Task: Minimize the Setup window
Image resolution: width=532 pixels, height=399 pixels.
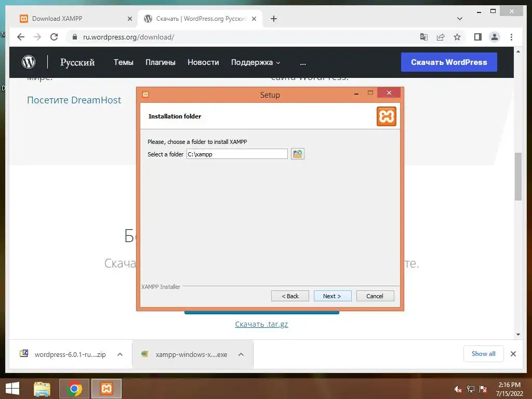Action: (x=356, y=94)
